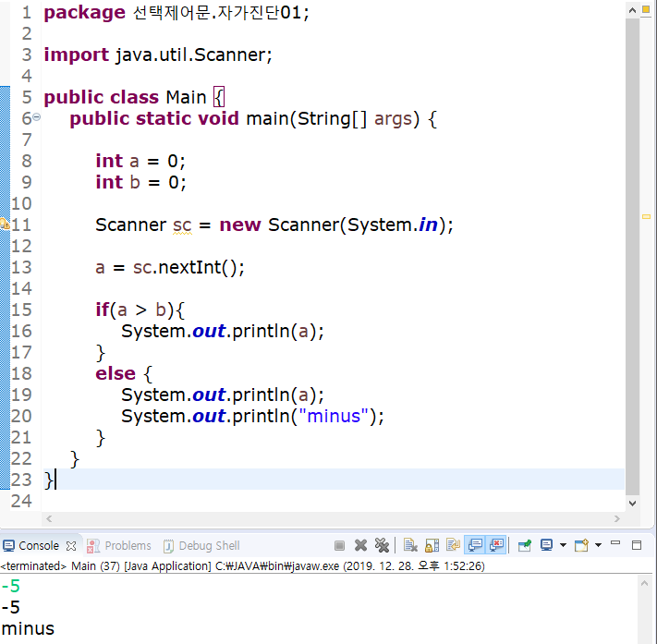Open the Display Selected Console dropdown arrow

coord(563,545)
